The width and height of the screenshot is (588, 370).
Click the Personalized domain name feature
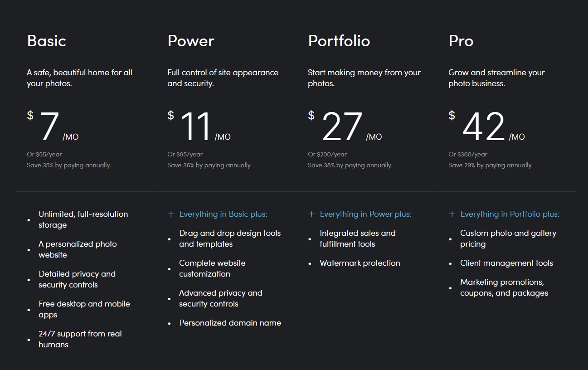pyautogui.click(x=230, y=323)
